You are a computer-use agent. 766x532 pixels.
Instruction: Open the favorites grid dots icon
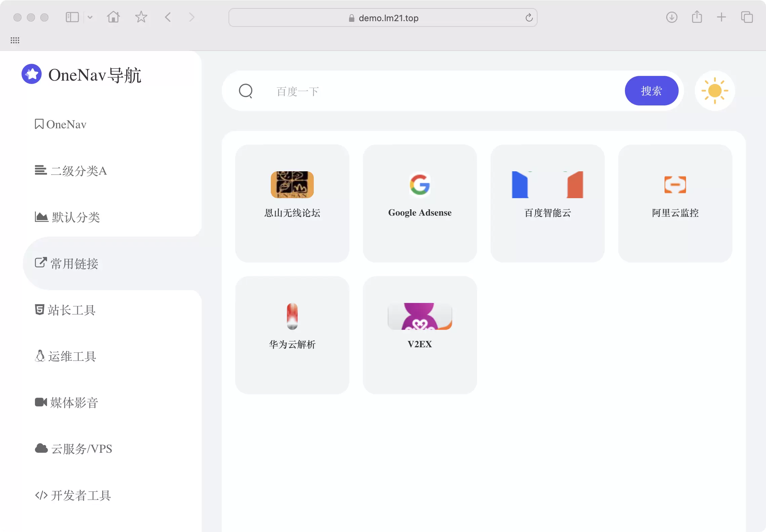click(15, 40)
